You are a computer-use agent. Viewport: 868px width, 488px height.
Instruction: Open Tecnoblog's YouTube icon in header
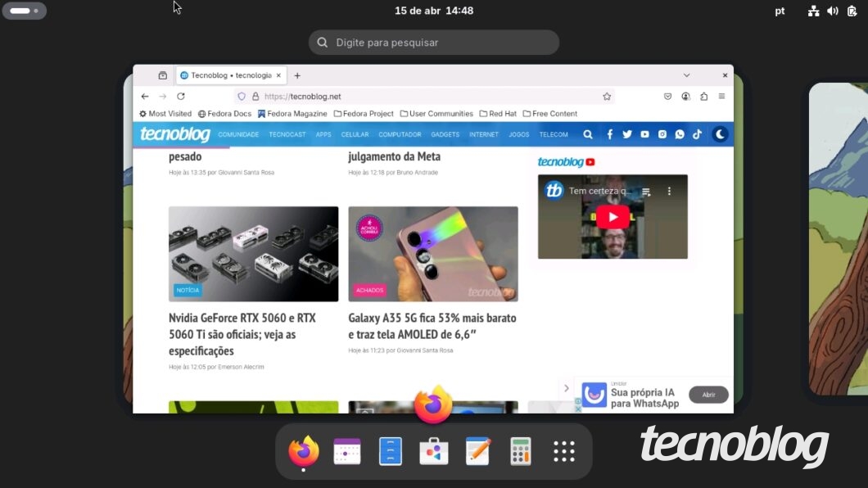coord(645,134)
